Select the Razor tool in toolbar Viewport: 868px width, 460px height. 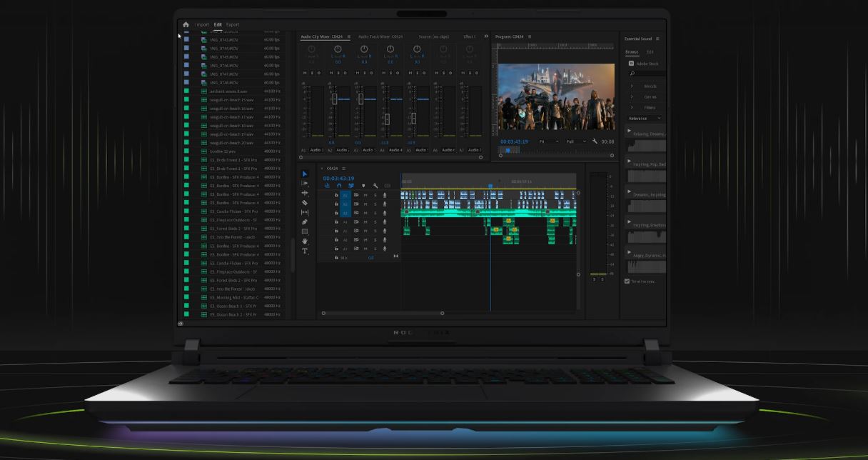click(x=305, y=203)
